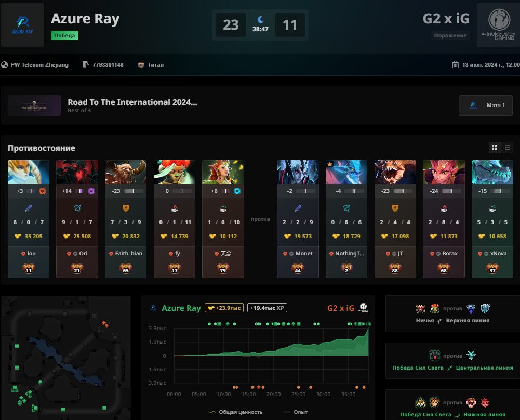The image size is (520, 420).
Task: Open Road To The International 2024 link
Action: click(132, 102)
